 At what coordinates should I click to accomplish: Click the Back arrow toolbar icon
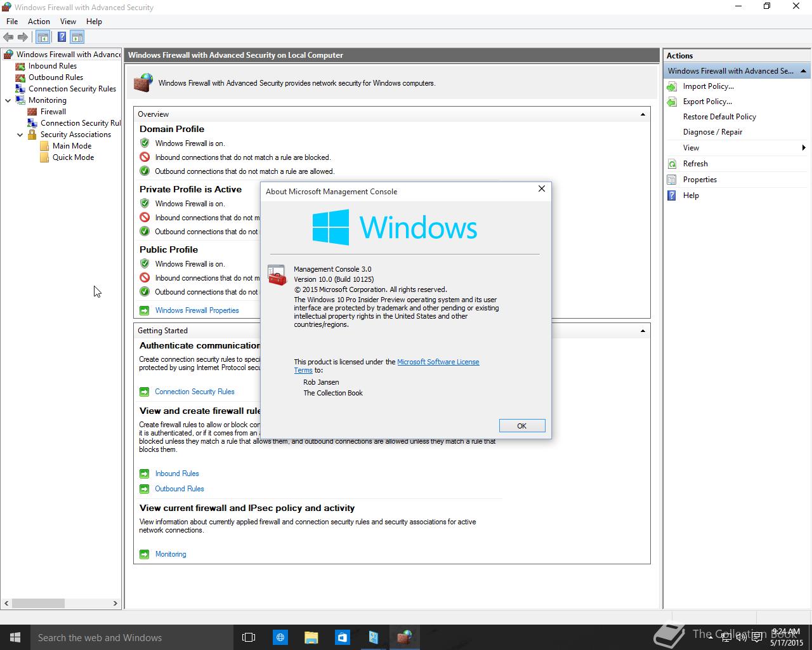[x=8, y=37]
